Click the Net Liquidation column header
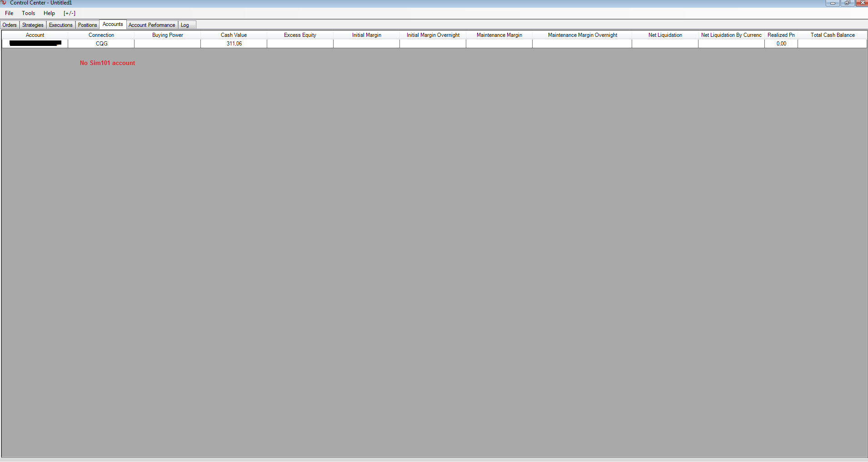 665,35
